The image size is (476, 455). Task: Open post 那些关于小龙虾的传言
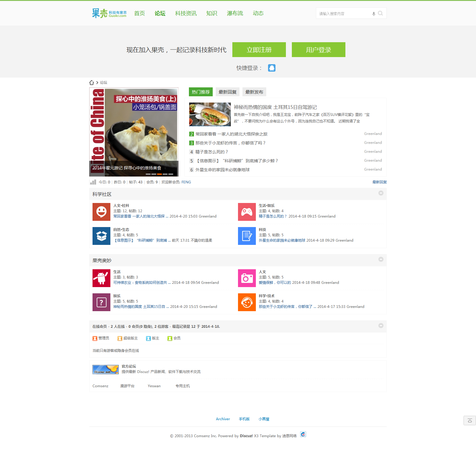click(x=230, y=143)
